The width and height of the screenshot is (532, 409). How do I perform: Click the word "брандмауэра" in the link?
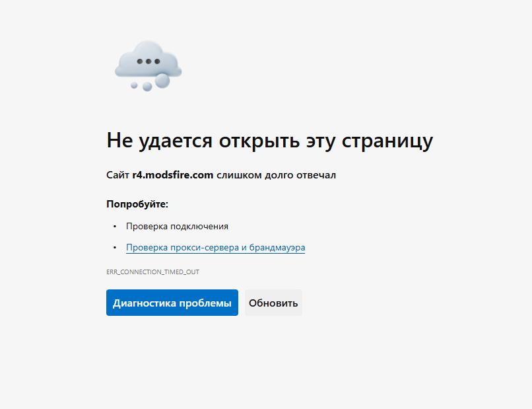click(277, 248)
